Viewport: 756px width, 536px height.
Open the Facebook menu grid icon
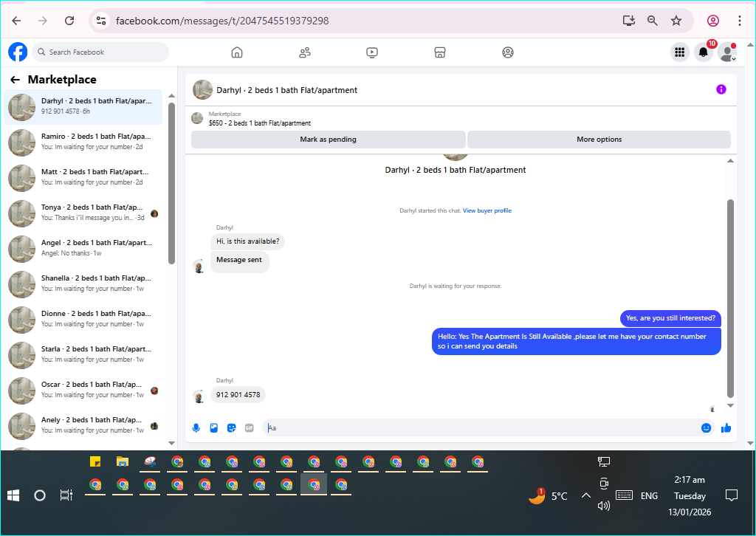680,52
